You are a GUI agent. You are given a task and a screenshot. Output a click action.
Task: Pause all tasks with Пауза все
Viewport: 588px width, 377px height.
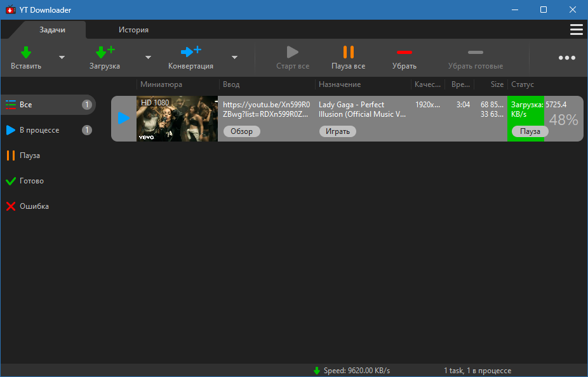tap(349, 58)
